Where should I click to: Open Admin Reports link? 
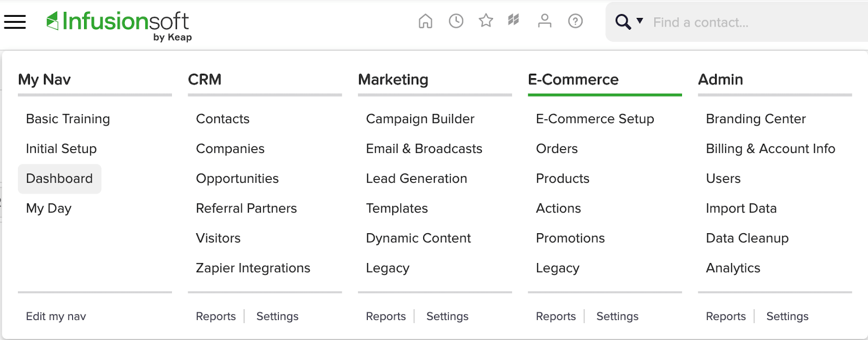726,316
